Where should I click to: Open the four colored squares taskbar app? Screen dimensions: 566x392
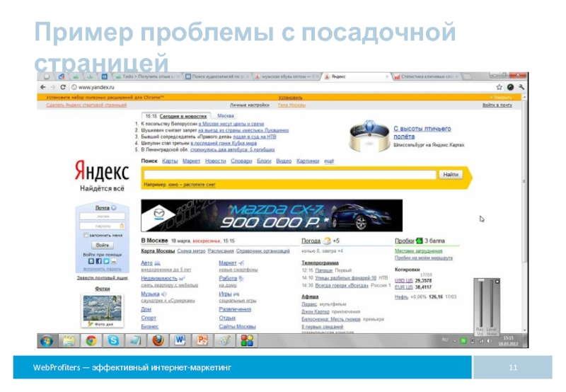click(247, 340)
